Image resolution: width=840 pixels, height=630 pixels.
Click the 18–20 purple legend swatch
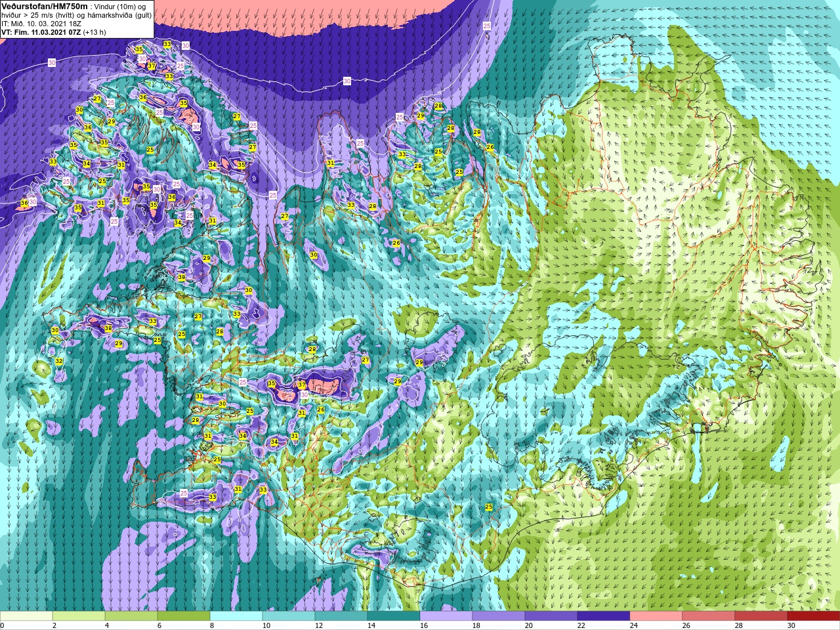[499, 616]
